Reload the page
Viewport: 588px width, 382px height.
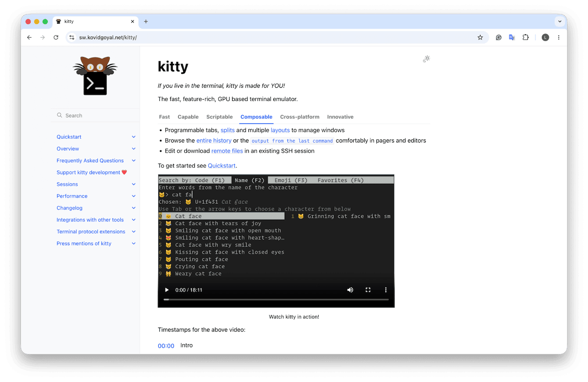pyautogui.click(x=56, y=38)
